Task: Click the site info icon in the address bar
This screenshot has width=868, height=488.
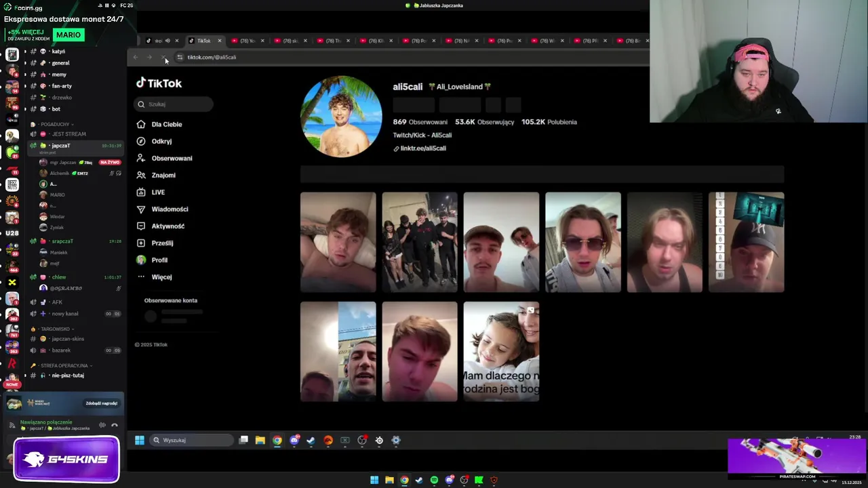Action: pos(180,57)
